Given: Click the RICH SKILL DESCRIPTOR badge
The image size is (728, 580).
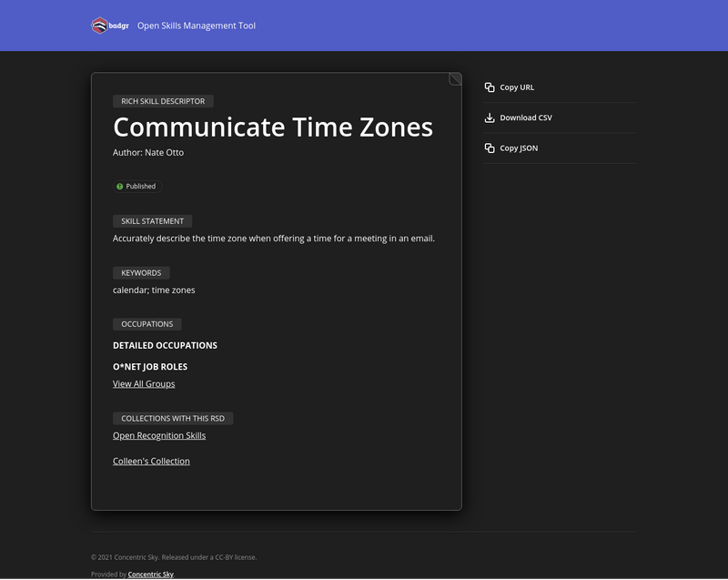Looking at the screenshot, I should click(163, 101).
